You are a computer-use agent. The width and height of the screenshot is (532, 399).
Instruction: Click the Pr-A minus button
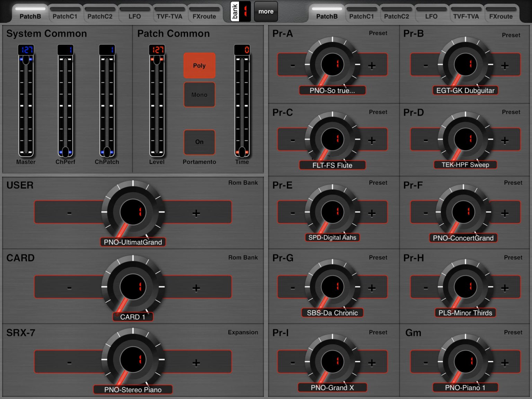(x=293, y=65)
